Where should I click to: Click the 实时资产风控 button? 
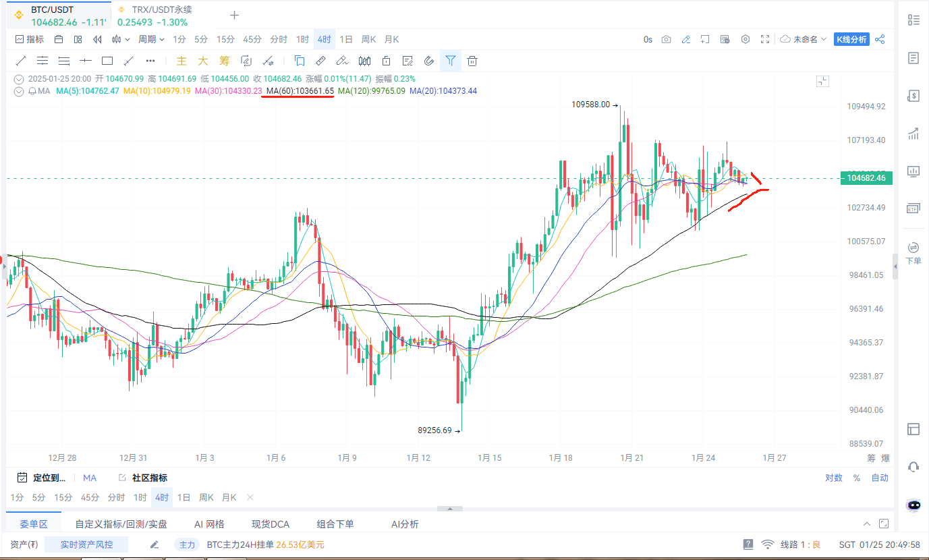86,544
